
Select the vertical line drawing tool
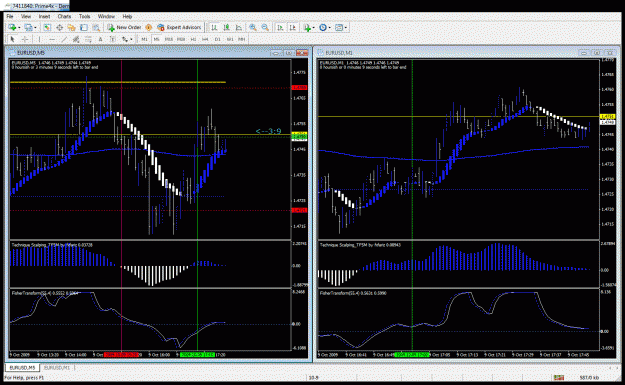39,39
